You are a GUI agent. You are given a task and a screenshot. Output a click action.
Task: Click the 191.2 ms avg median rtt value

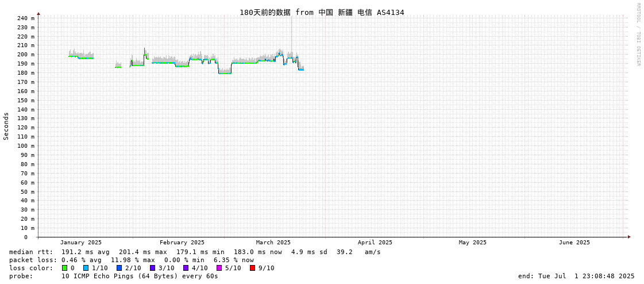click(x=86, y=252)
